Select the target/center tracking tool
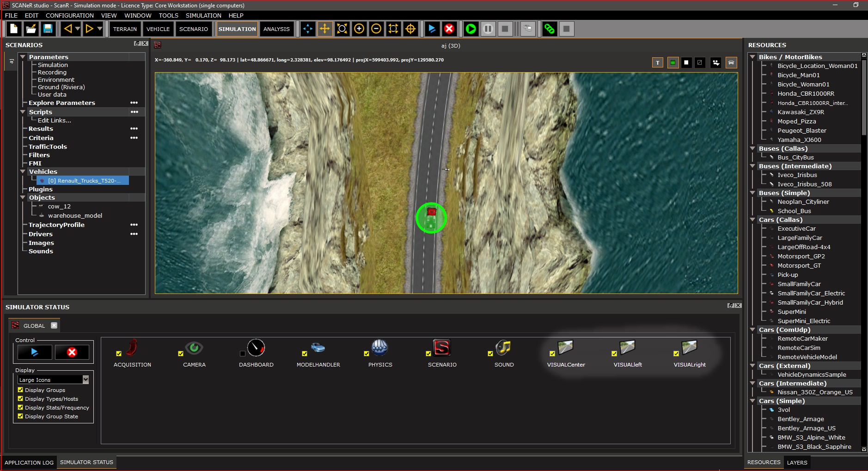This screenshot has width=868, height=471. point(410,29)
